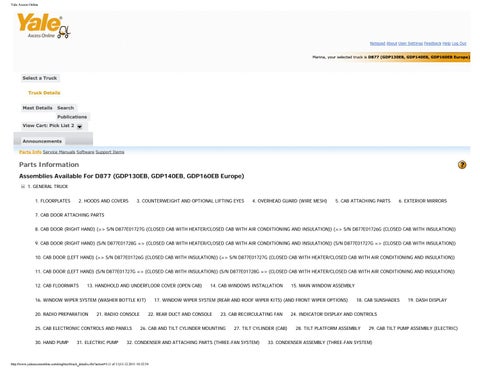The width and height of the screenshot is (480, 371).
Task: Open User Settings link
Action: 410,44
